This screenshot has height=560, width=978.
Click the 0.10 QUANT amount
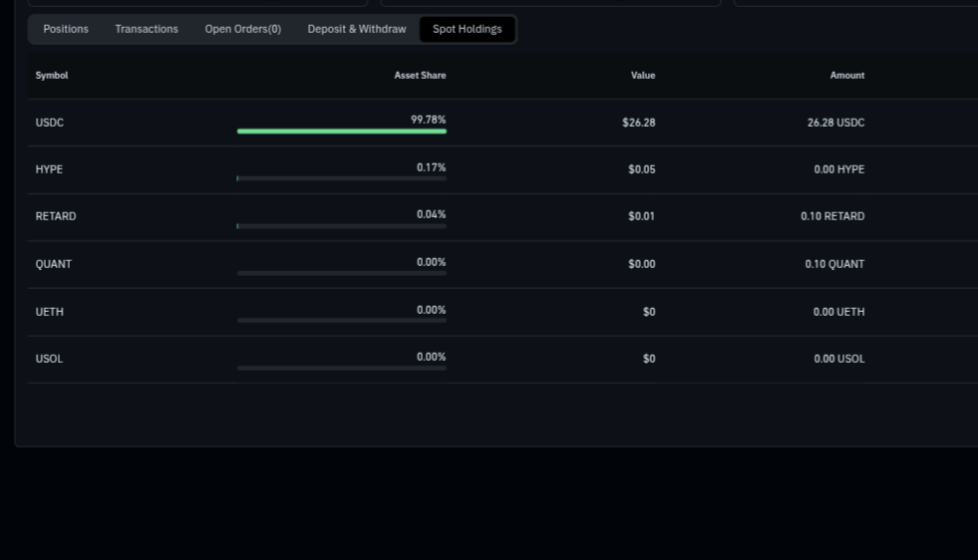(x=834, y=264)
